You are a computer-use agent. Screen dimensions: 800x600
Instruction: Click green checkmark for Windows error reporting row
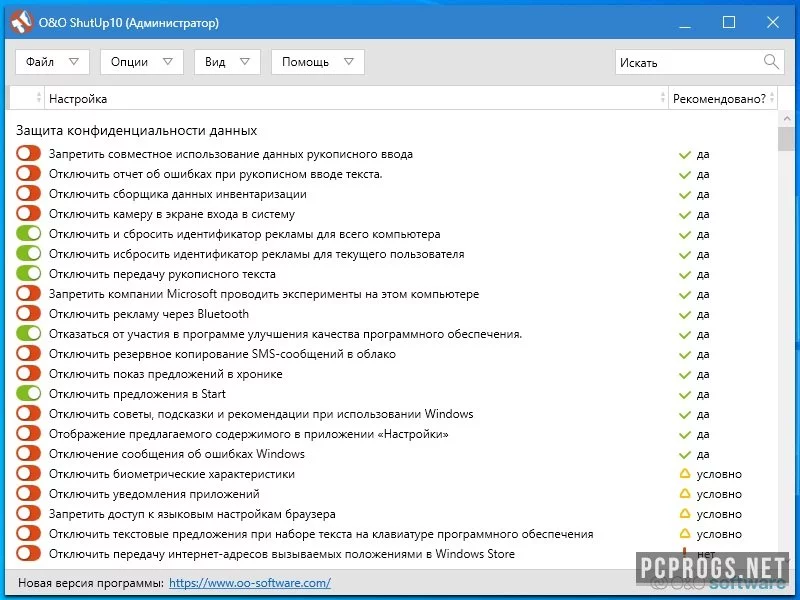685,455
